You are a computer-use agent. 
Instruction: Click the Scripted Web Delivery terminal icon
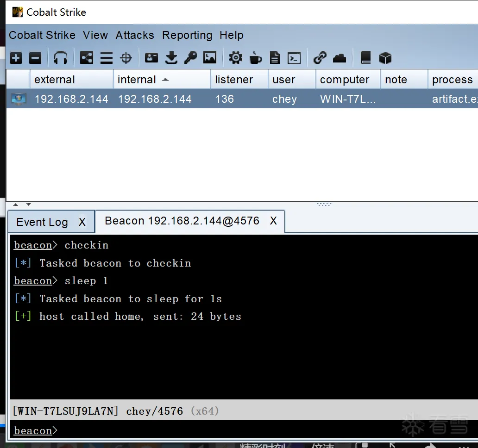tap(294, 58)
